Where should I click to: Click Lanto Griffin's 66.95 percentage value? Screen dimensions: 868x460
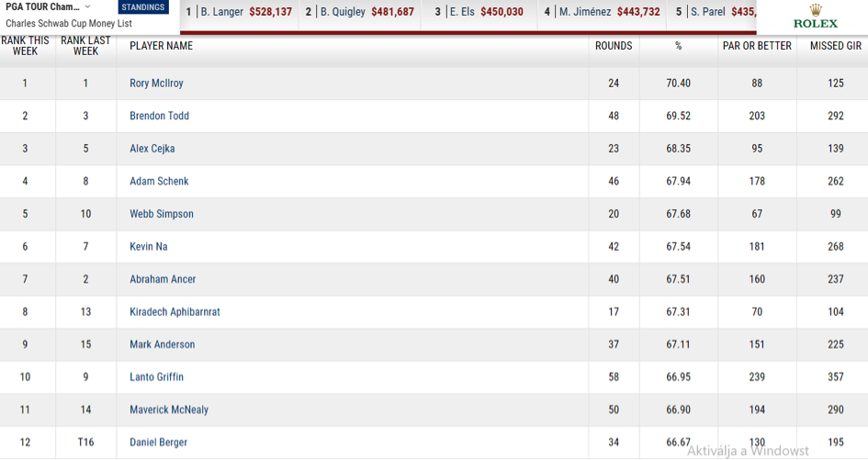click(678, 377)
